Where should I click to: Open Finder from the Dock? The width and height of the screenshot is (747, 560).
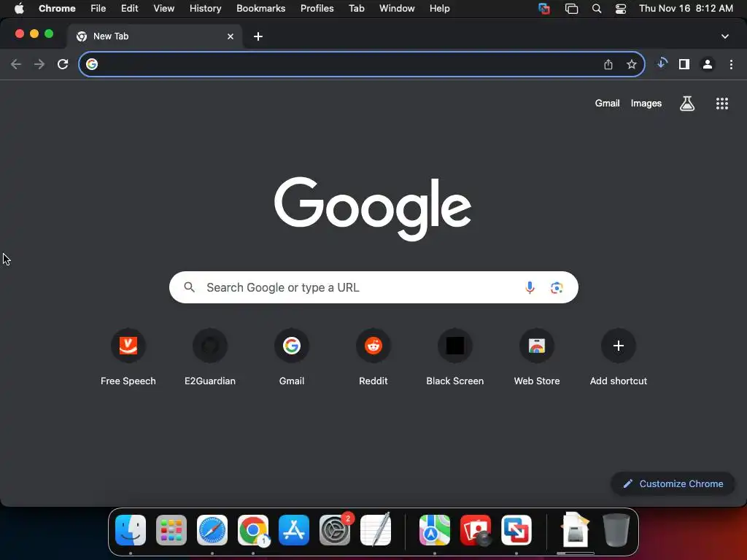point(131,530)
